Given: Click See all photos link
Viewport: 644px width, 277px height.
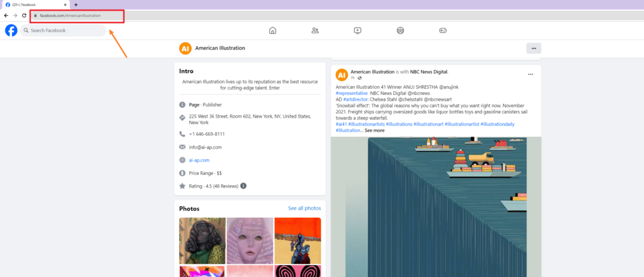Looking at the screenshot, I should (x=304, y=208).
